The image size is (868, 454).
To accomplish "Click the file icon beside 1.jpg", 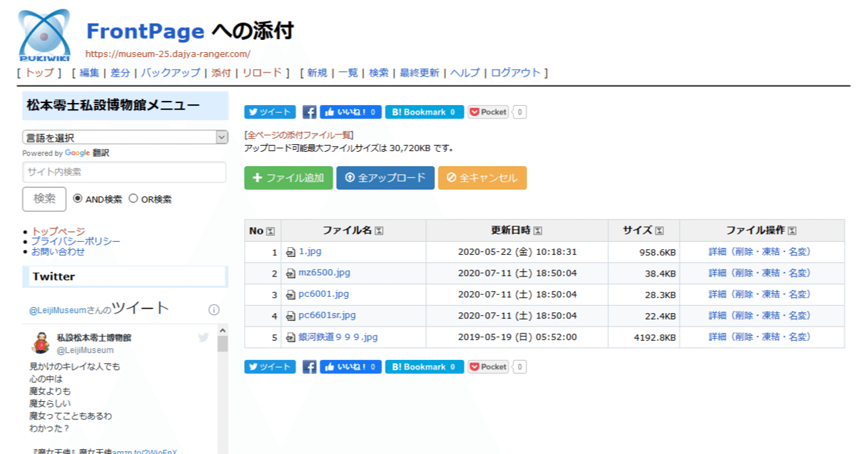I will 291,252.
